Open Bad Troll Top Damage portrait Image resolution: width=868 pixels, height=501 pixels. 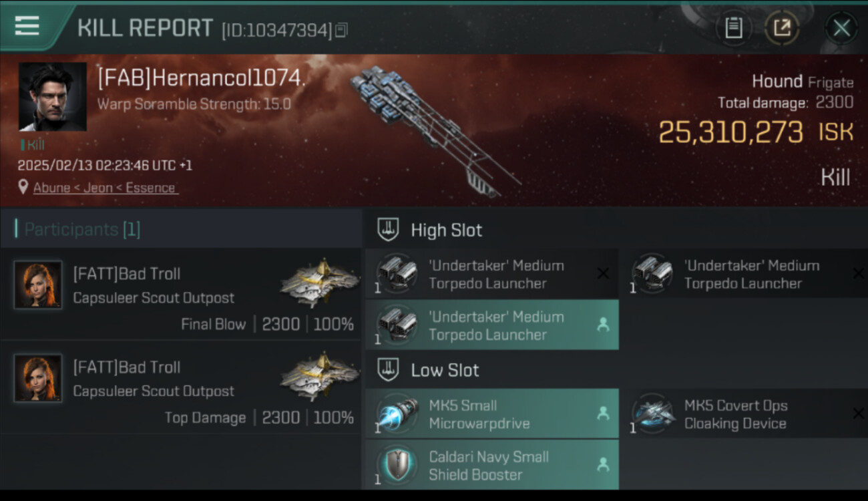[38, 378]
